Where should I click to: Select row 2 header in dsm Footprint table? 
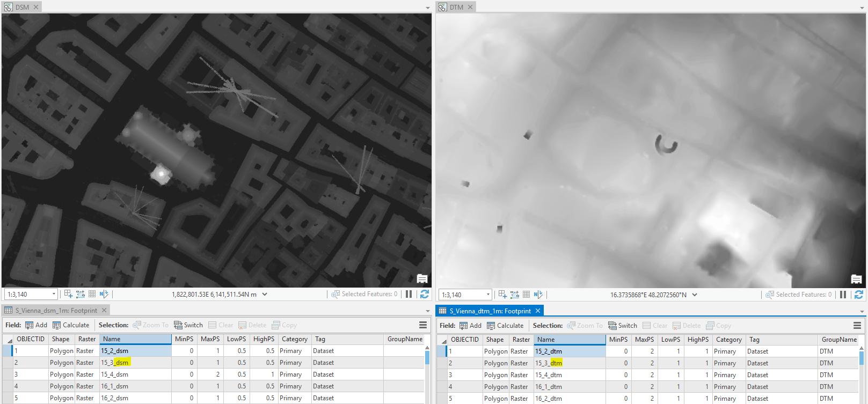click(7, 363)
